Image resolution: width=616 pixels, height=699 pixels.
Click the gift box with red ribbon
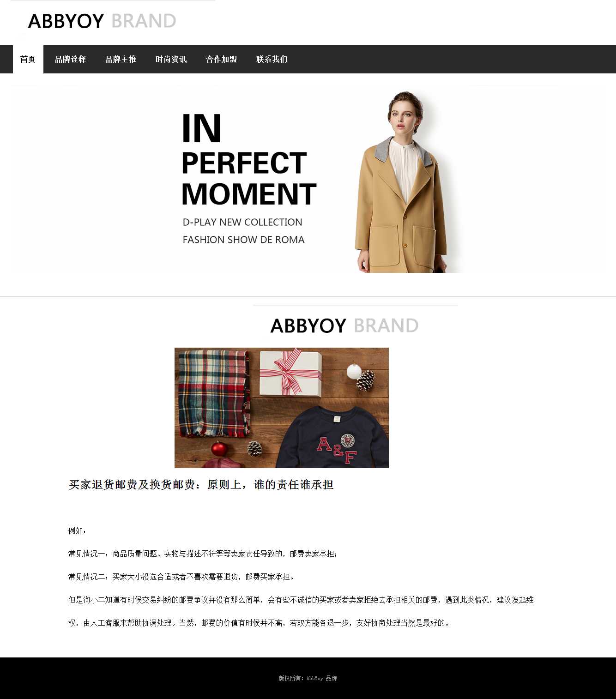(x=291, y=374)
